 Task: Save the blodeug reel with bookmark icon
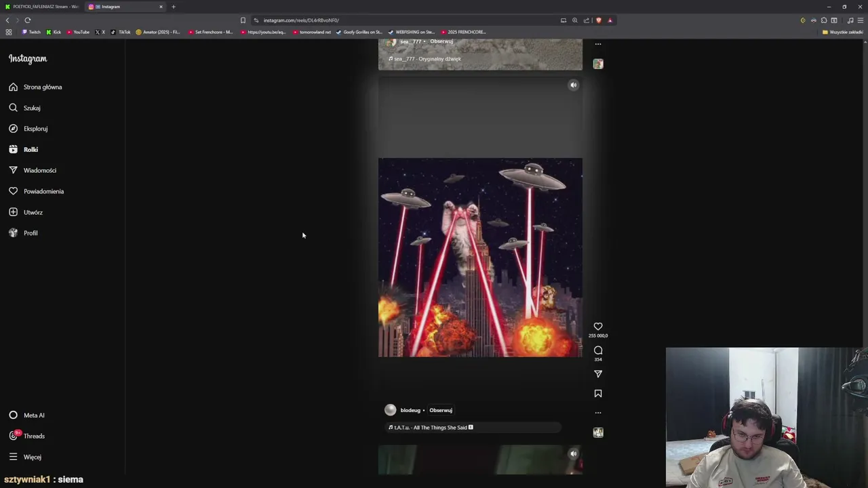point(598,393)
